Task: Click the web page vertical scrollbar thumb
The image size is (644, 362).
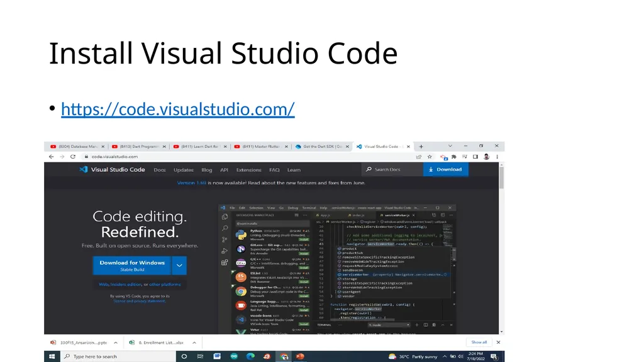Action: point(501,177)
